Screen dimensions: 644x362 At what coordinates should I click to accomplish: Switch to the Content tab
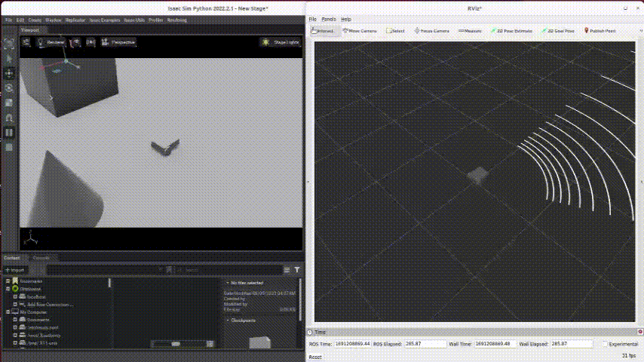pyautogui.click(x=12, y=258)
